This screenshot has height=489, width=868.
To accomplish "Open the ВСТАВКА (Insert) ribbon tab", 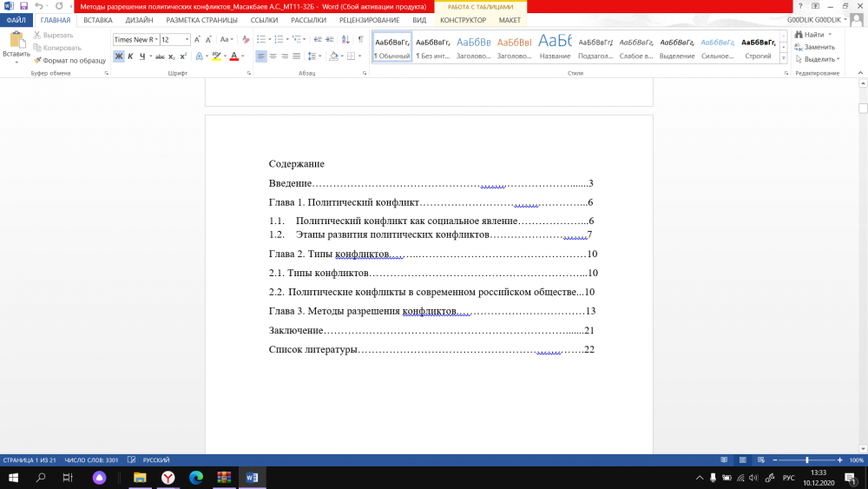I will pos(98,20).
